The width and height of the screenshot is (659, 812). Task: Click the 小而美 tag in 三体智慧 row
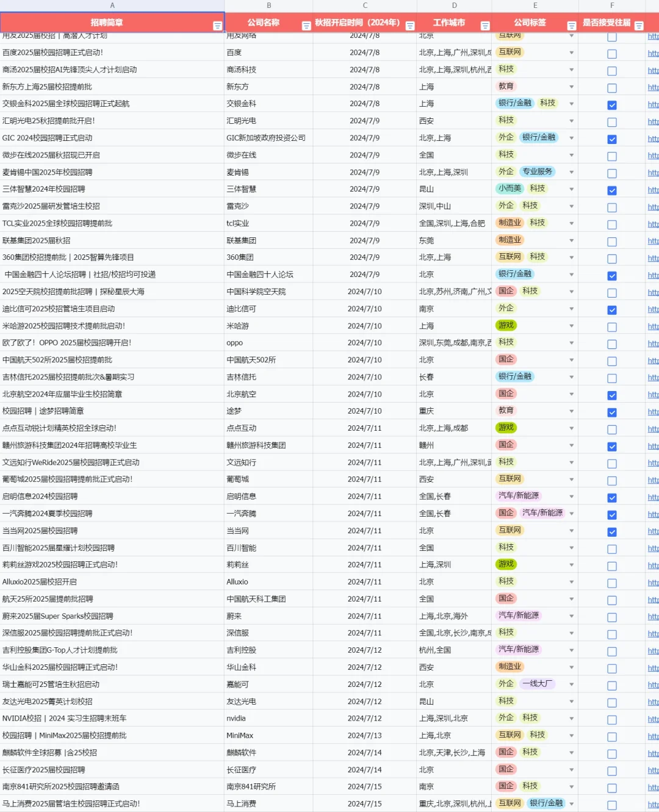[x=510, y=189]
